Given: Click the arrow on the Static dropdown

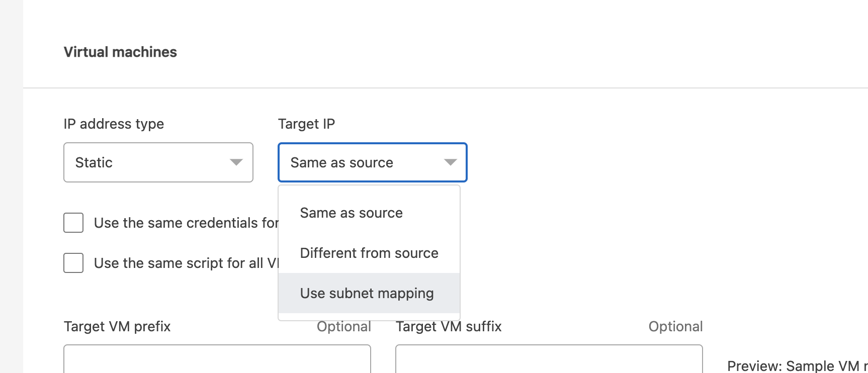Looking at the screenshot, I should [x=236, y=162].
